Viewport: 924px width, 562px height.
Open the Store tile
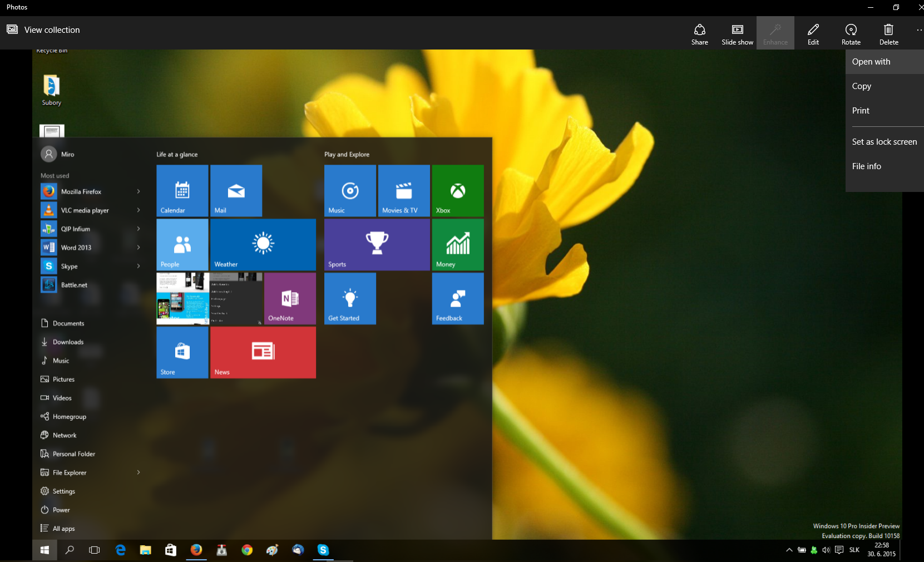coord(182,353)
